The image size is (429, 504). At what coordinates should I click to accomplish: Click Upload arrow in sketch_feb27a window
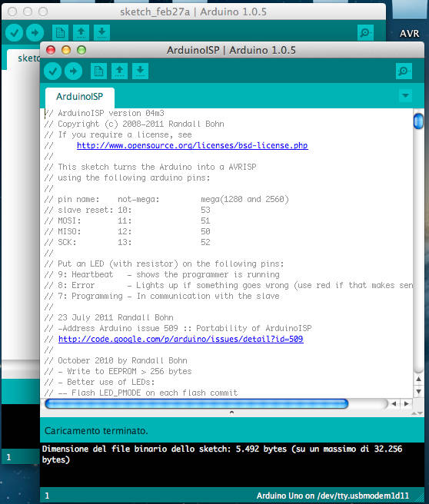pyautogui.click(x=35, y=32)
